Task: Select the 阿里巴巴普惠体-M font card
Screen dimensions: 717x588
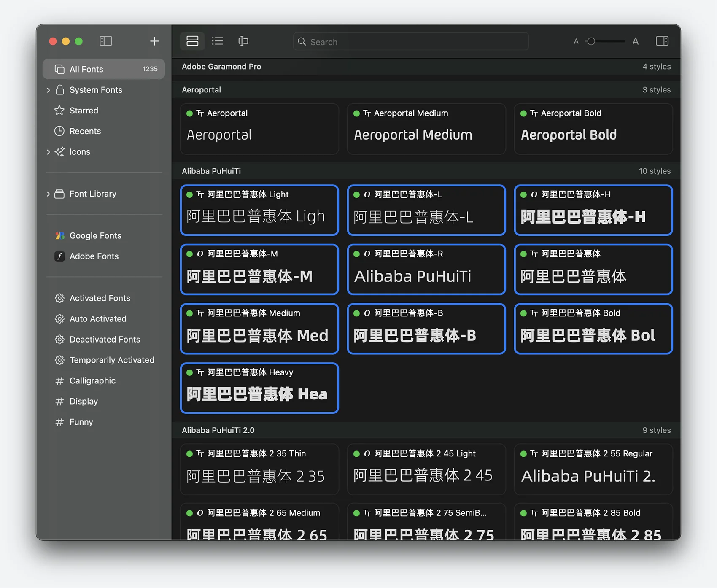Action: click(x=259, y=270)
